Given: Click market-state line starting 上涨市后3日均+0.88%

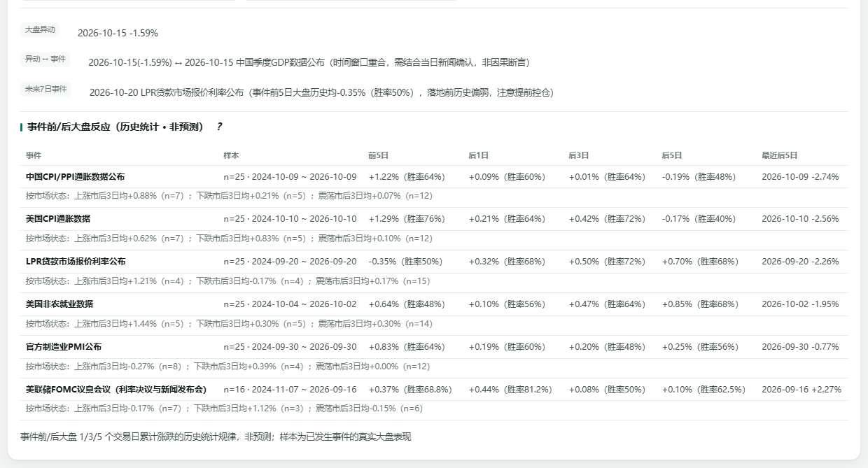Looking at the screenshot, I should [x=229, y=196].
